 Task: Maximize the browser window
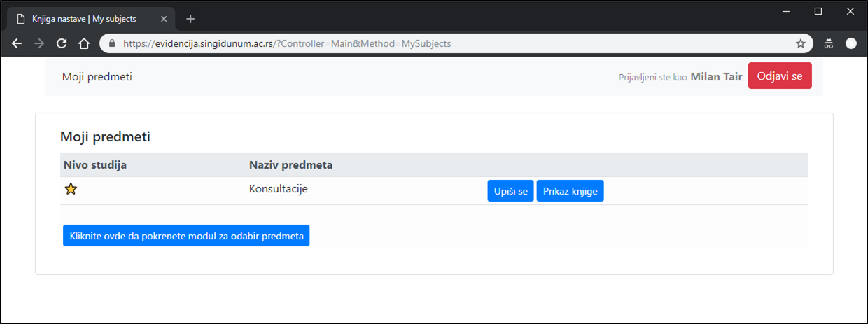click(x=818, y=11)
